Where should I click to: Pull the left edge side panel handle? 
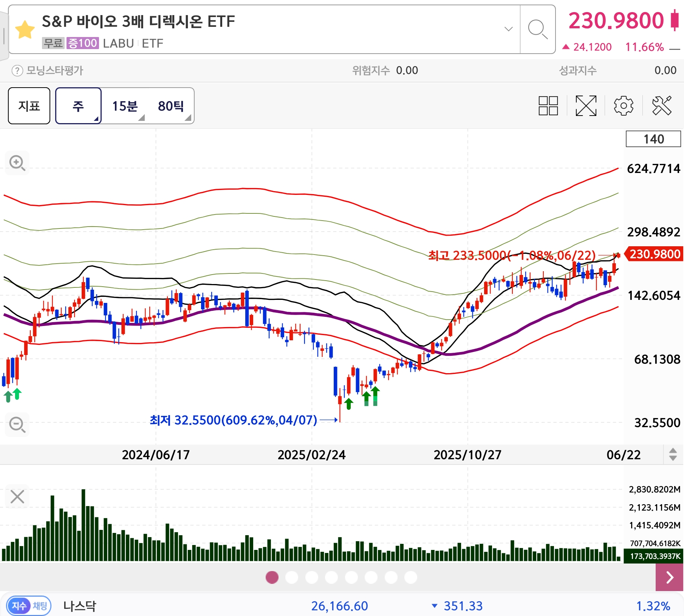click(x=4, y=36)
